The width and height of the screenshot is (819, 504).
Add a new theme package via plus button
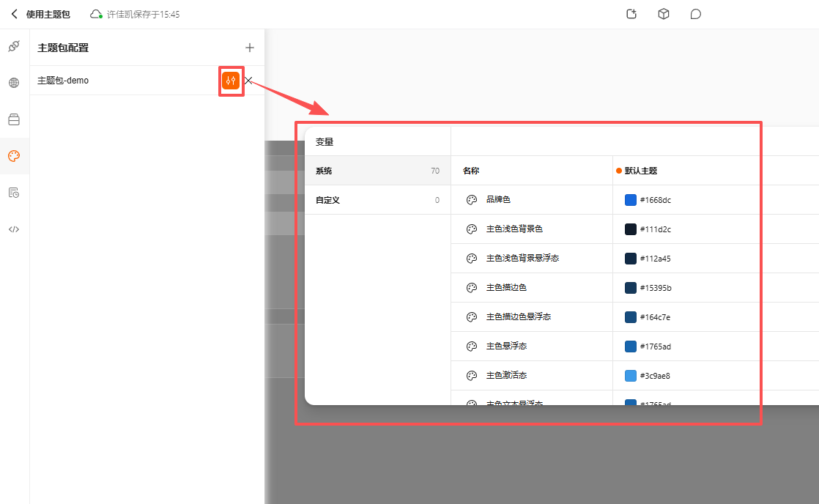coord(249,47)
